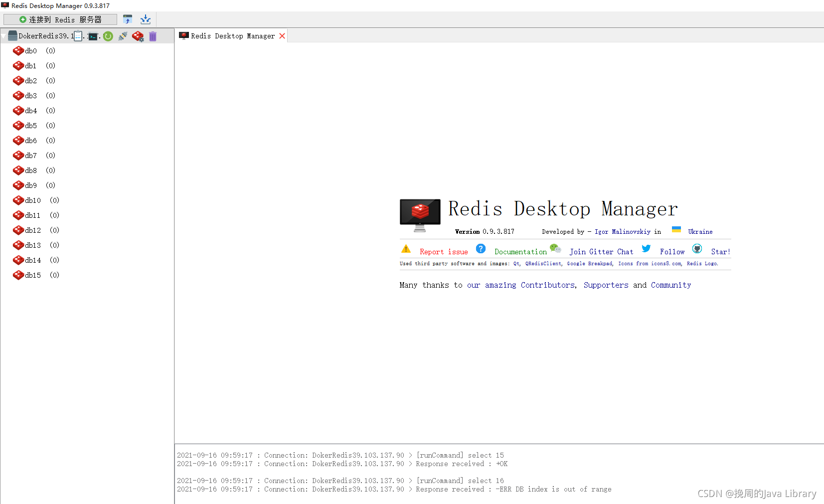Click the Redis icon beside db5
The height and width of the screenshot is (504, 824).
pyautogui.click(x=18, y=126)
